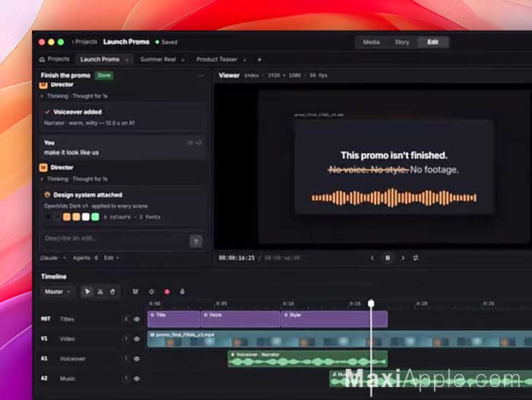Click the timeline playhead handle
Image resolution: width=532 pixels, height=400 pixels.
pos(371,303)
